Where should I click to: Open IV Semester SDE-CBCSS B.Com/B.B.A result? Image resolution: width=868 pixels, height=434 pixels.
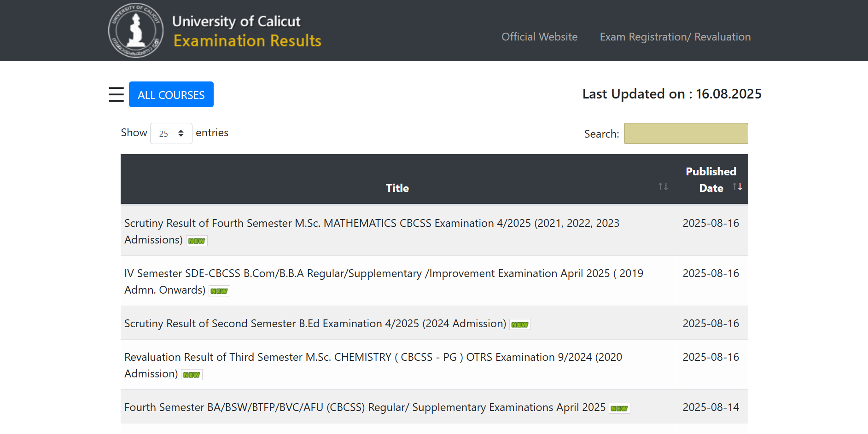(x=383, y=274)
